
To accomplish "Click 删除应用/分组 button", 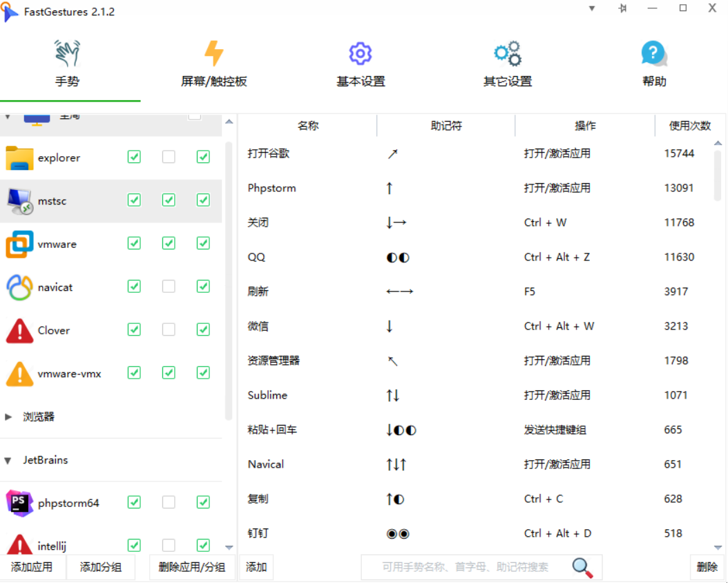I will 192,567.
